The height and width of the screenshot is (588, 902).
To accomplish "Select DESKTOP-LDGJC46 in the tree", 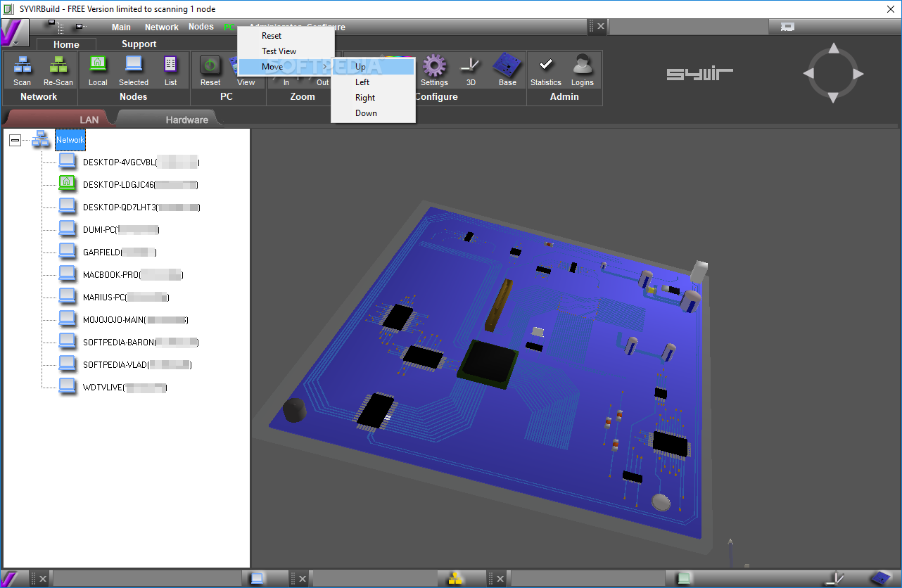I will (x=140, y=185).
